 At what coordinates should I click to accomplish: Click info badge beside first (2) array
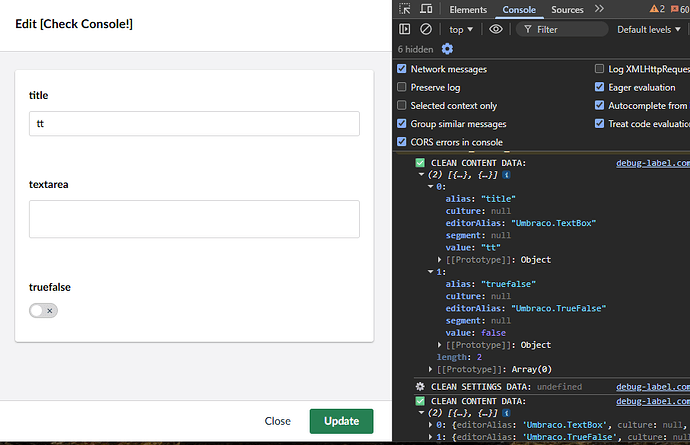point(506,175)
